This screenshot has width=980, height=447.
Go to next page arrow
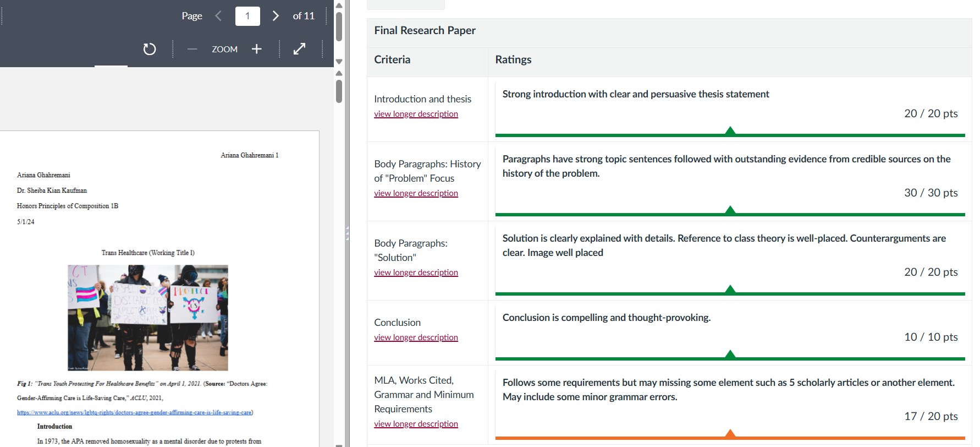(276, 16)
